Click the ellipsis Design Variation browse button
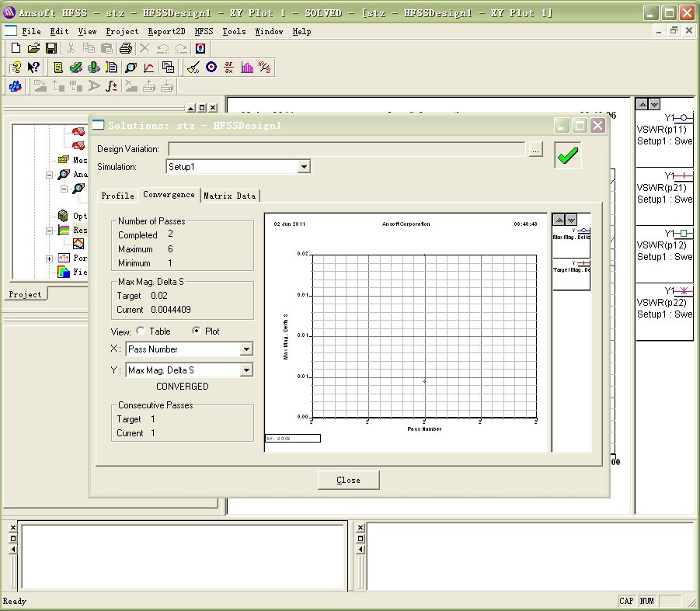700x611 pixels. 536,149
